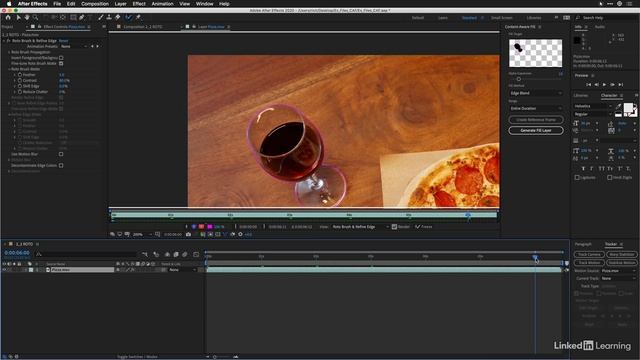
Task: Open the Regular font style dropdown
Action: point(593,114)
